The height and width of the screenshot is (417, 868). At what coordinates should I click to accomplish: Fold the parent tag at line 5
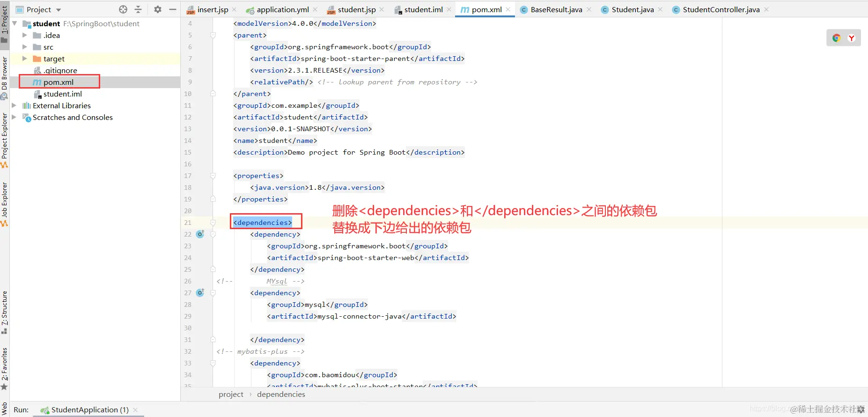coord(213,35)
